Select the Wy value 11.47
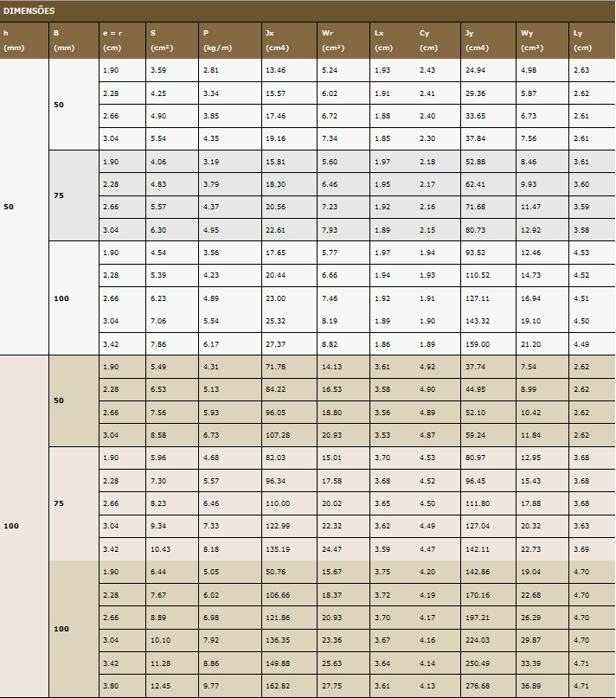The width and height of the screenshot is (616, 698). click(x=531, y=207)
